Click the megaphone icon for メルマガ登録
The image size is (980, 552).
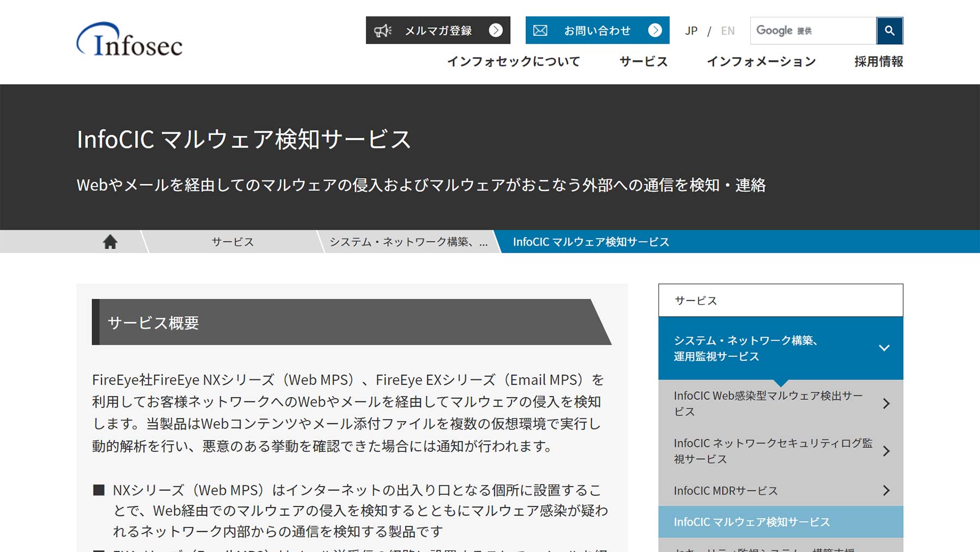coord(383,31)
